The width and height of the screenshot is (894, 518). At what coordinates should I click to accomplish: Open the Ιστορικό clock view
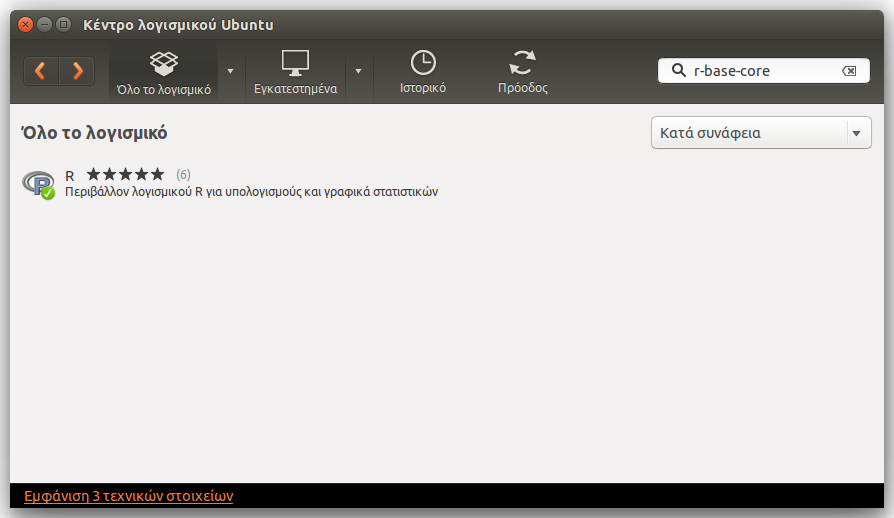422,72
